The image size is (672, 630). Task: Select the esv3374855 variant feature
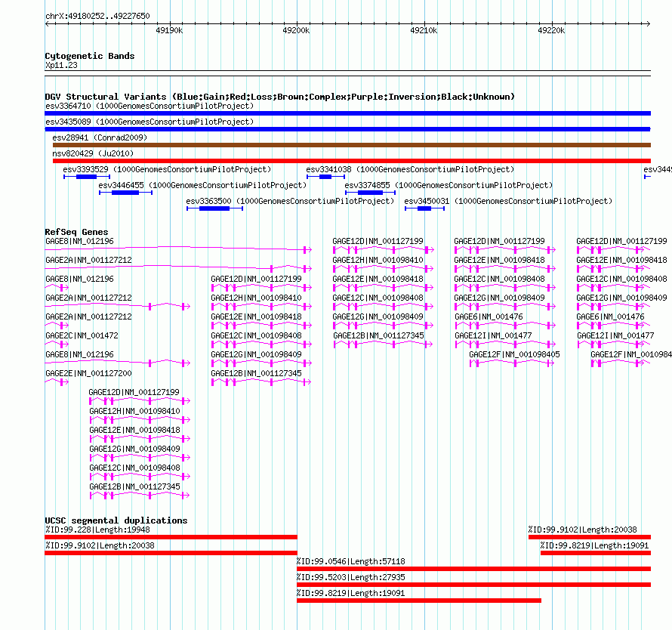pos(370,193)
